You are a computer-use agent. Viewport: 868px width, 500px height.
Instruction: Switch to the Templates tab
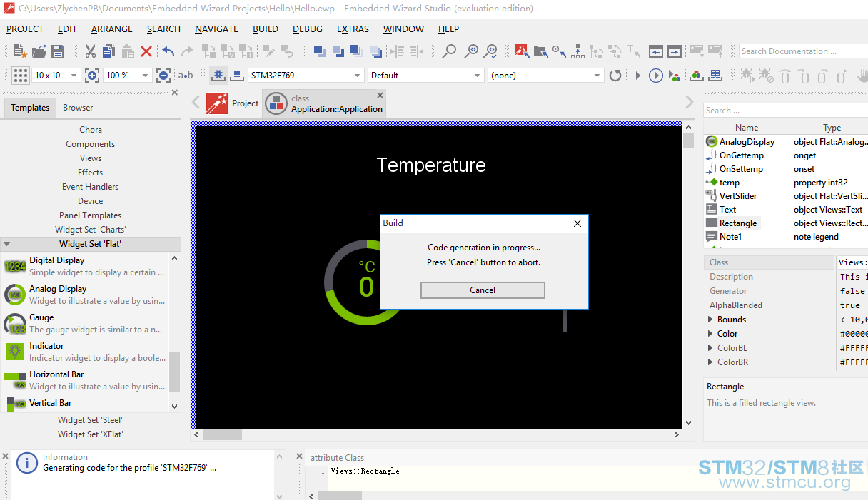pyautogui.click(x=30, y=108)
